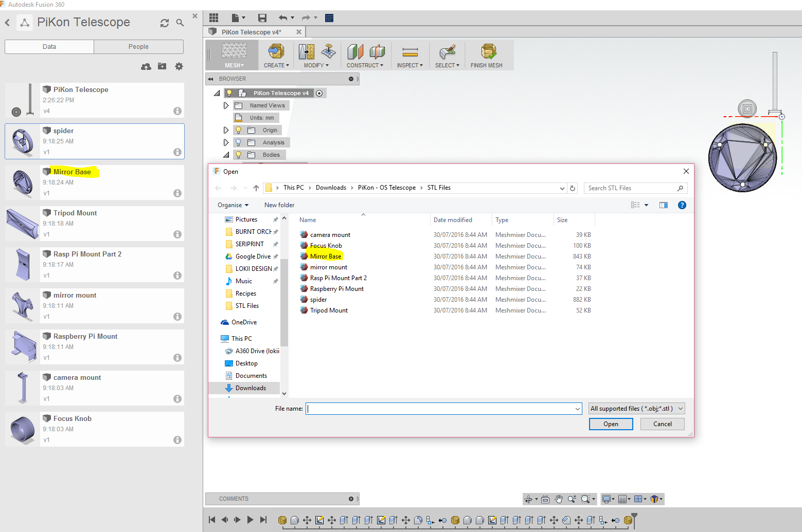Image resolution: width=802 pixels, height=532 pixels.
Task: Toggle visibility of the Bodies folder
Action: coord(238,154)
